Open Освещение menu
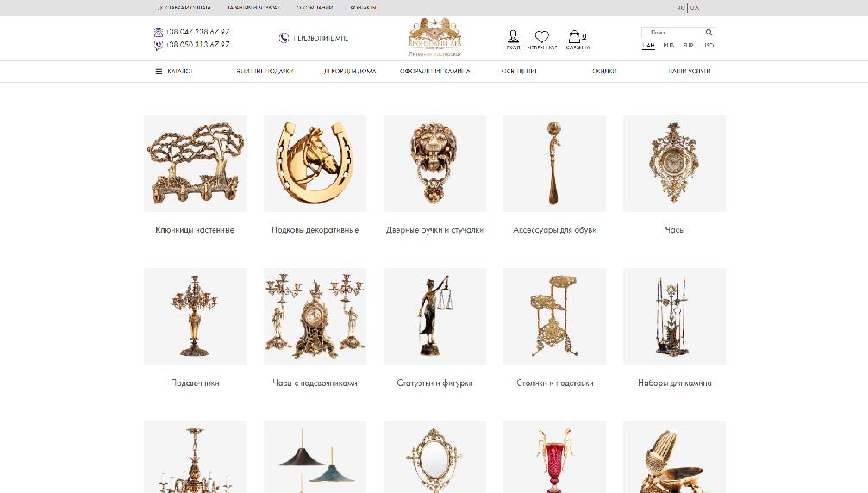This screenshot has height=493, width=868. pyautogui.click(x=519, y=72)
